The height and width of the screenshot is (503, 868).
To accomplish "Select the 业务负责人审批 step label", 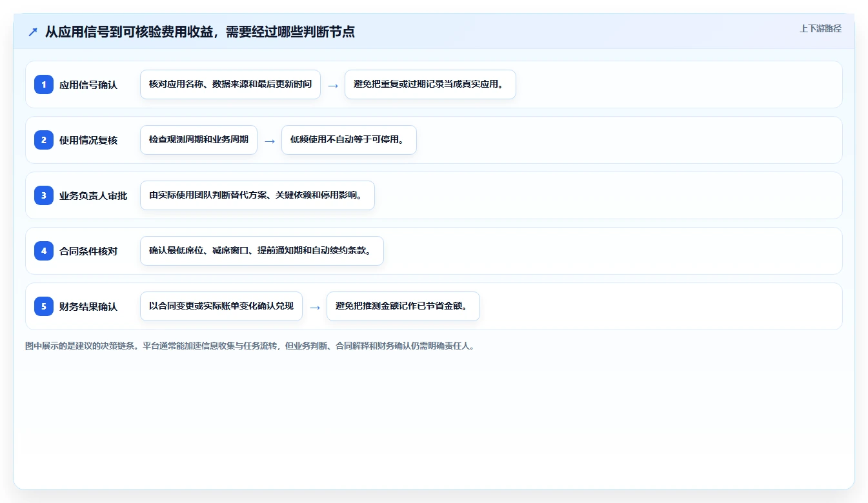I will pos(93,195).
